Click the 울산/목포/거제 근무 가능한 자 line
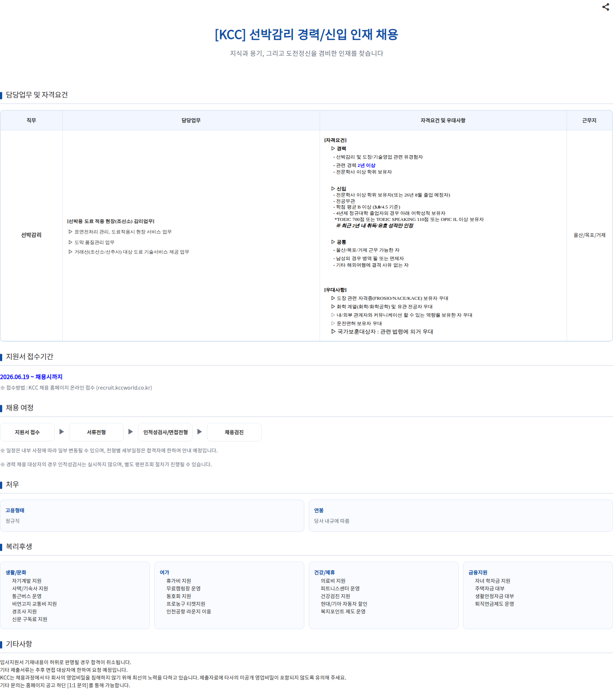 (366, 250)
